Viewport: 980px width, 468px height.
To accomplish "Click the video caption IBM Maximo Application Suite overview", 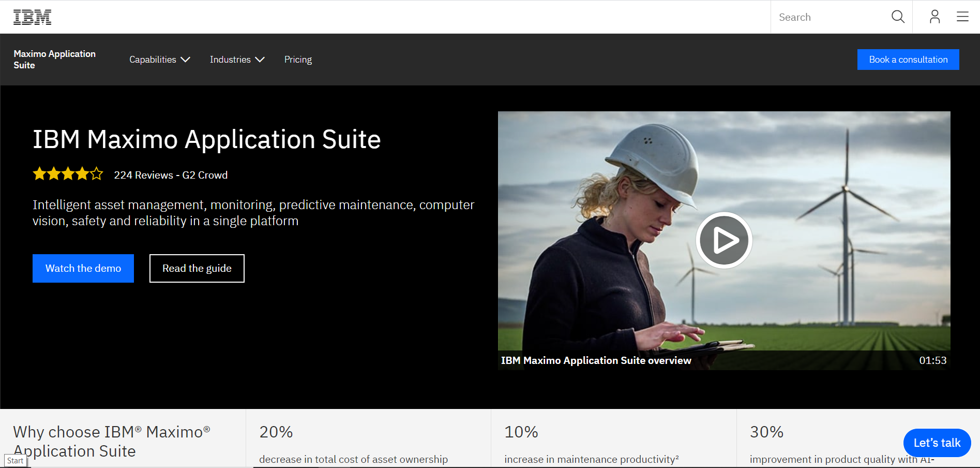I will tap(596, 360).
